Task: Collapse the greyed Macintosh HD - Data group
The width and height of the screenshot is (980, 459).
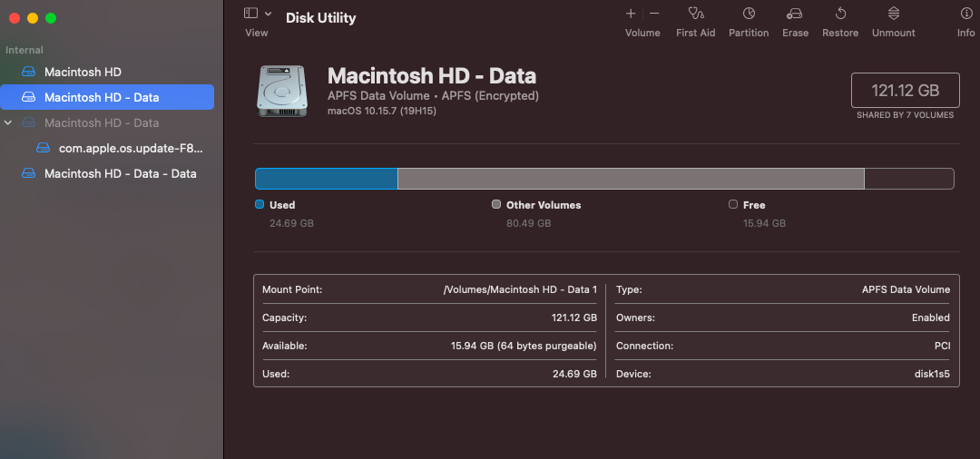Action: point(8,123)
